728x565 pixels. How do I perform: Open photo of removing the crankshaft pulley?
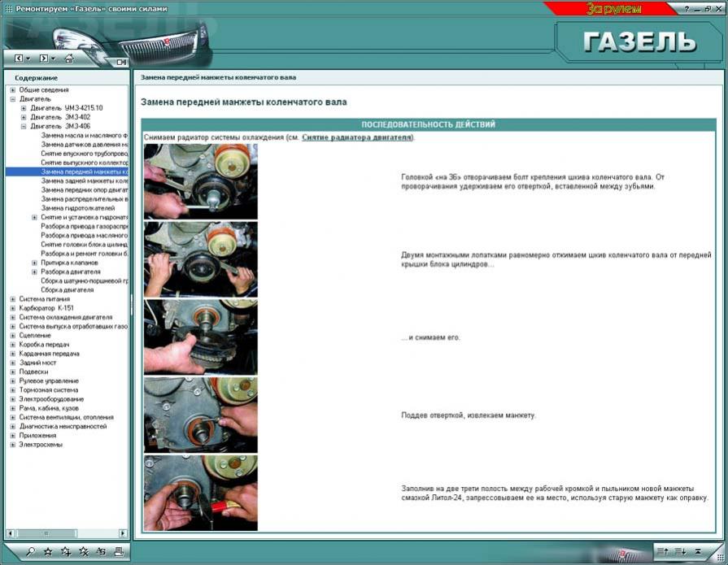click(201, 337)
